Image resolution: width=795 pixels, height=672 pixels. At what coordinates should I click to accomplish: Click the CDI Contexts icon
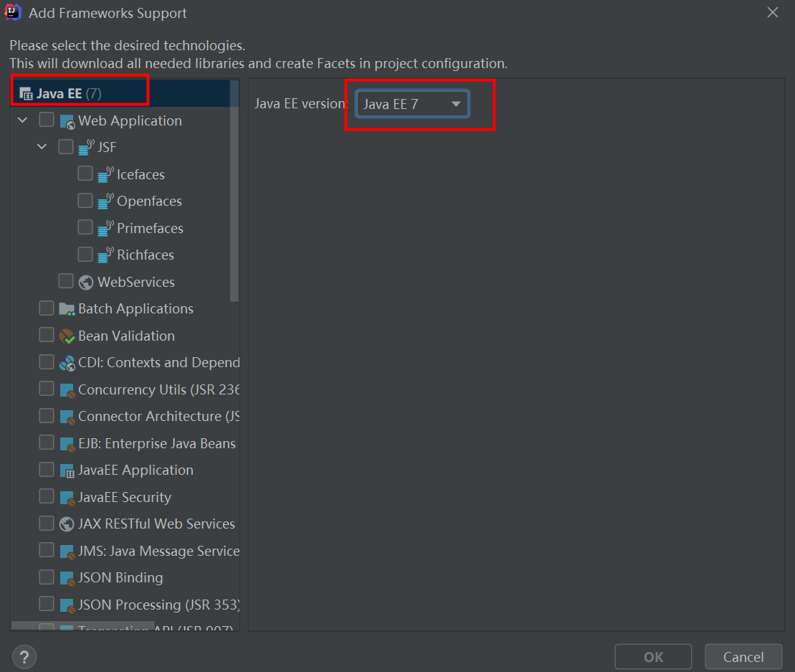click(x=67, y=363)
